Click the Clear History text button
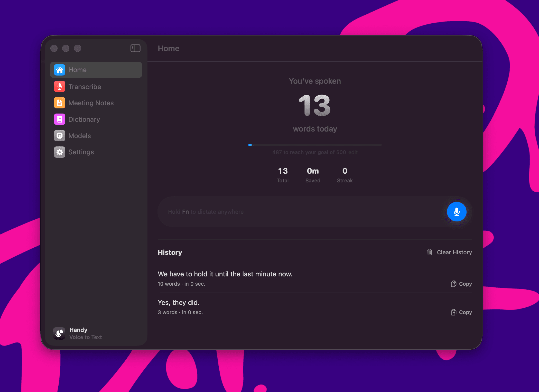539x392 pixels. [454, 252]
